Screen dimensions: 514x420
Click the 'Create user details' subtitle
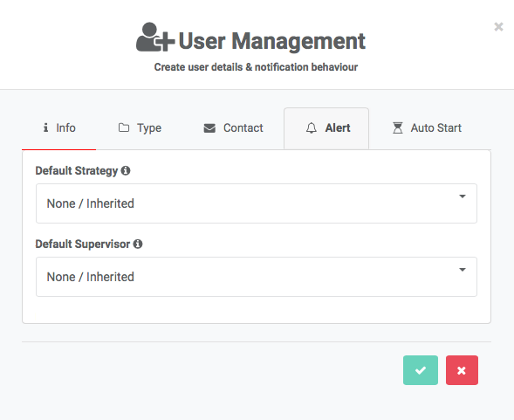pyautogui.click(x=256, y=67)
